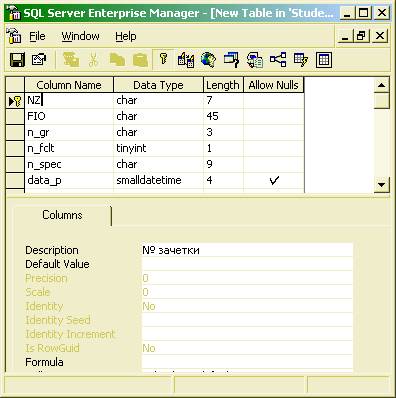
Task: Click the disabled Identity value No
Action: click(247, 306)
